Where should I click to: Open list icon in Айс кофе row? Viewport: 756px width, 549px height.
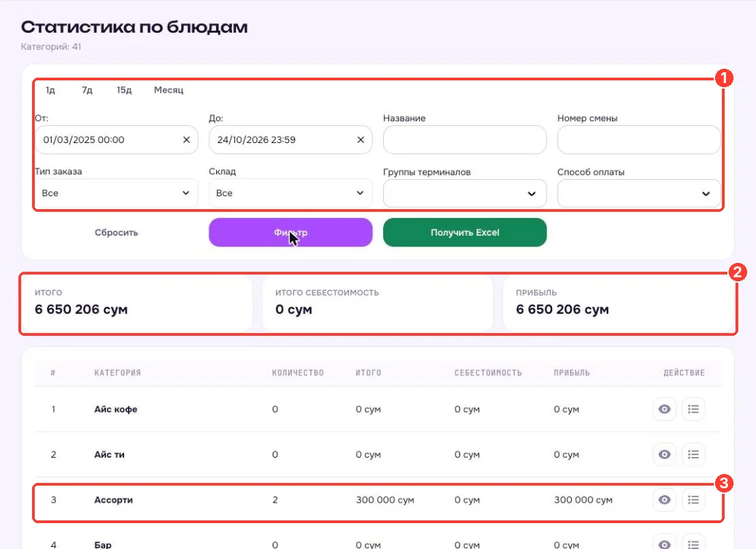pyautogui.click(x=693, y=409)
